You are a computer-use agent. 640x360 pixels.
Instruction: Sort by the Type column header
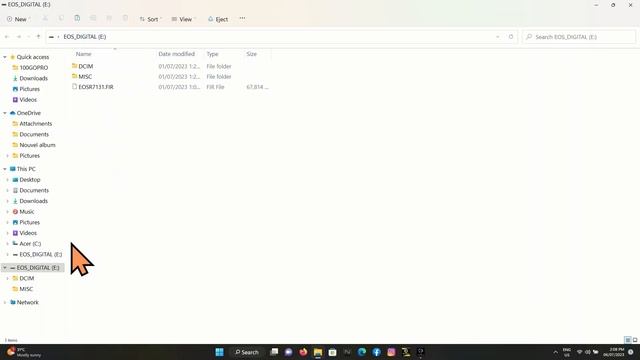(212, 54)
